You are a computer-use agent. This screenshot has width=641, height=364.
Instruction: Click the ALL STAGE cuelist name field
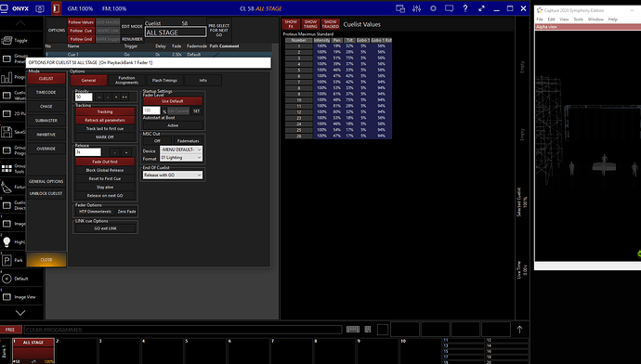[176, 32]
